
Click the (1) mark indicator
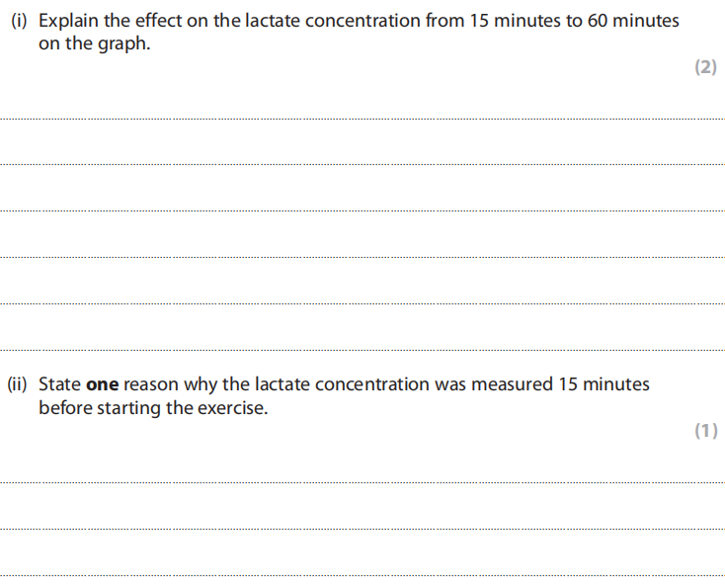click(x=705, y=430)
